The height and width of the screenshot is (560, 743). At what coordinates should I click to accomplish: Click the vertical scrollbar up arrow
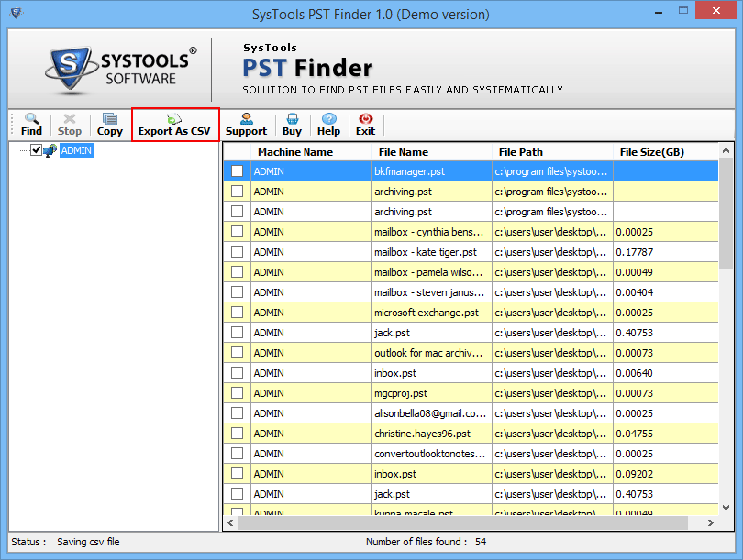pyautogui.click(x=726, y=150)
